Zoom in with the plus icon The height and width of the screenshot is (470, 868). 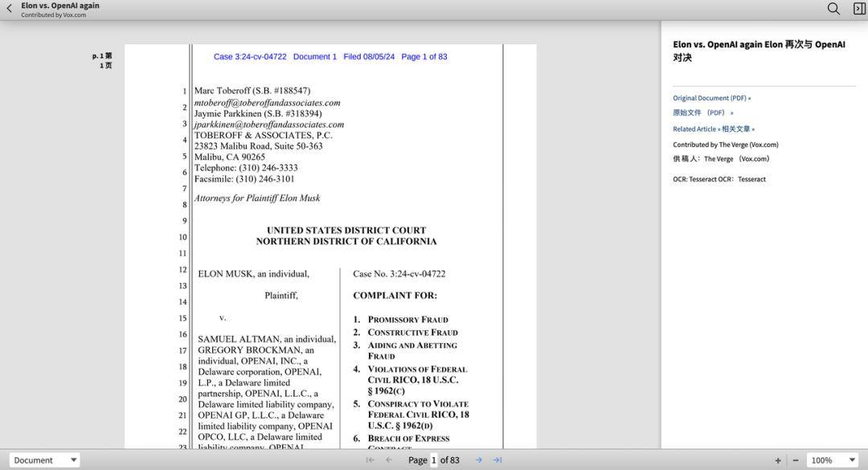pos(777,460)
